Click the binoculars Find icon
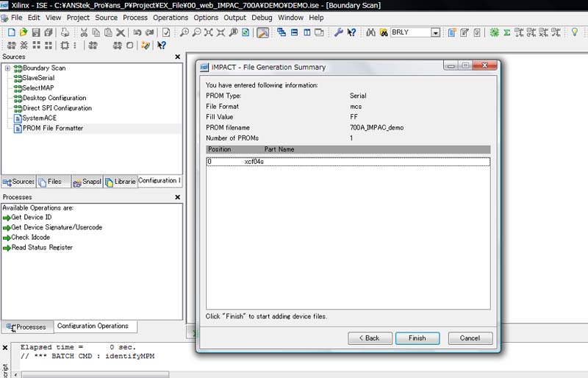 (x=371, y=32)
